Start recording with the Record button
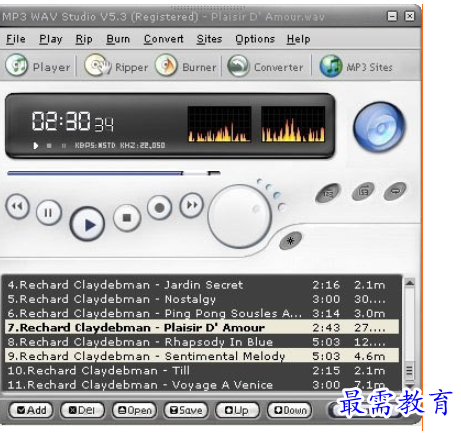This screenshot has height=434, width=461. pos(160,208)
